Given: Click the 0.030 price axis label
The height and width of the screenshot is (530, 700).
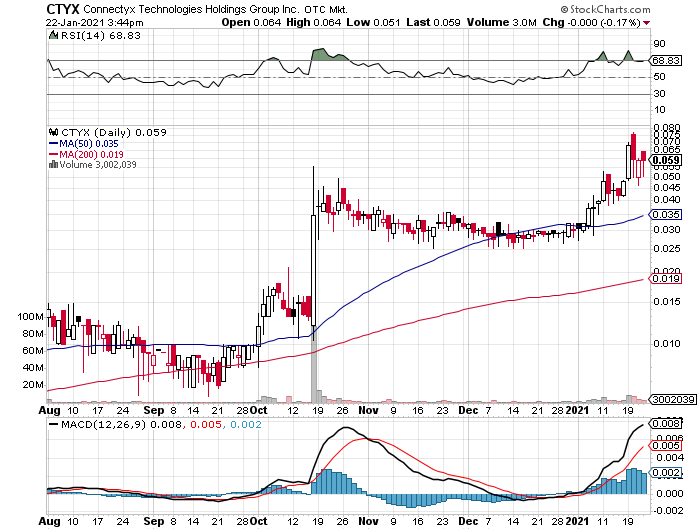Looking at the screenshot, I should [x=667, y=230].
